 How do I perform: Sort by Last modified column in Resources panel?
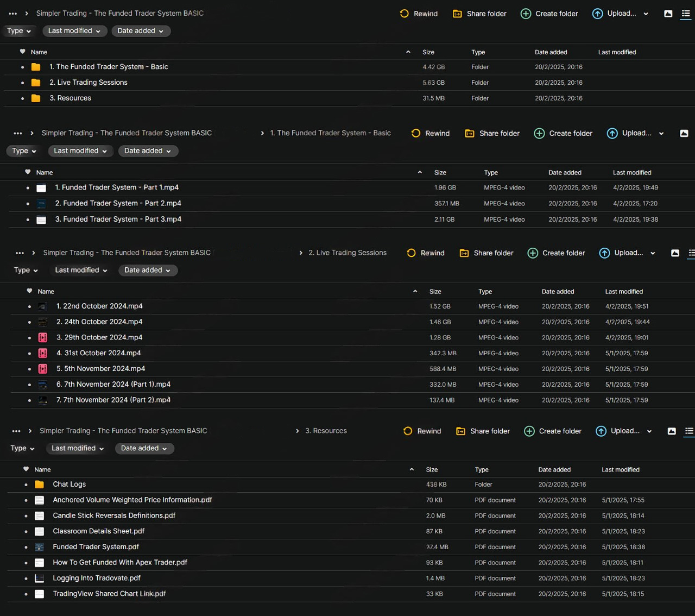tap(621, 470)
